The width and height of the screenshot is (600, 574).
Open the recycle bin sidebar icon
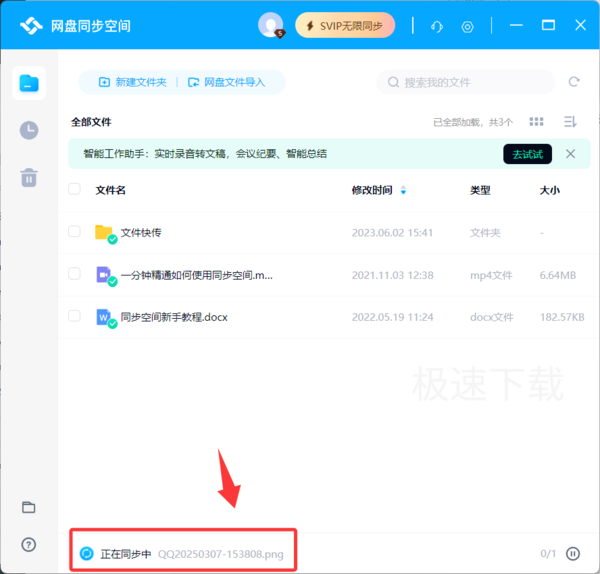coord(29,178)
